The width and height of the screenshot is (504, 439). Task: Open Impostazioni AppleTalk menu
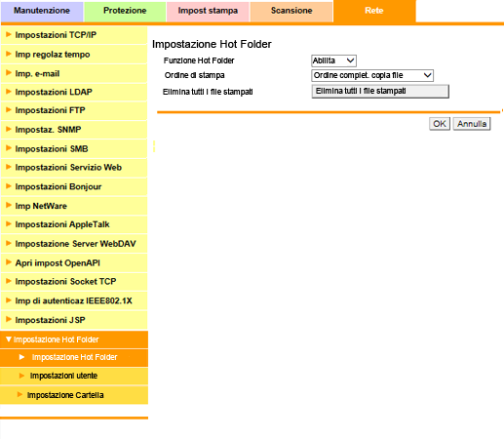pyautogui.click(x=74, y=224)
